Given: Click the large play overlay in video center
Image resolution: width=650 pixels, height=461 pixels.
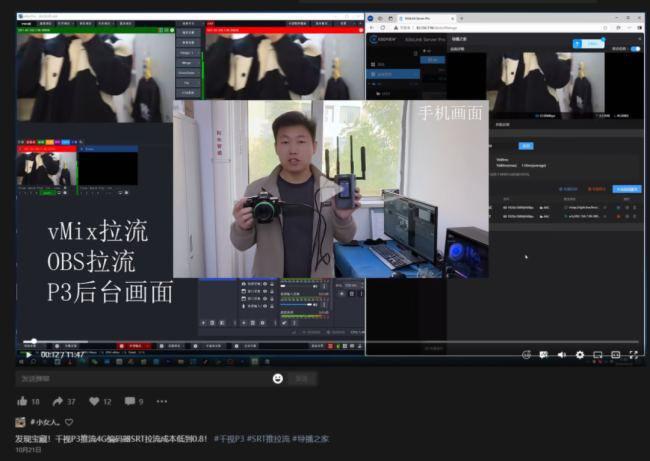Looking at the screenshot, I should pos(332,190).
